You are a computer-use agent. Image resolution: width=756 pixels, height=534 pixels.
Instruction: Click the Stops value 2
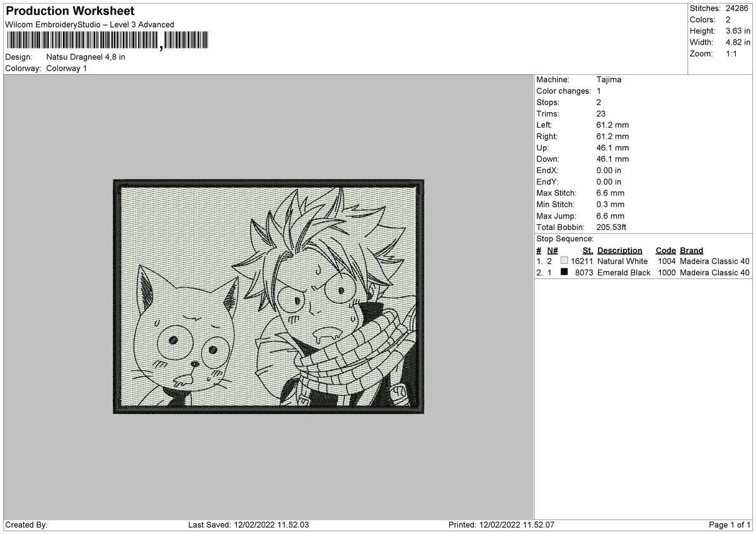598,103
